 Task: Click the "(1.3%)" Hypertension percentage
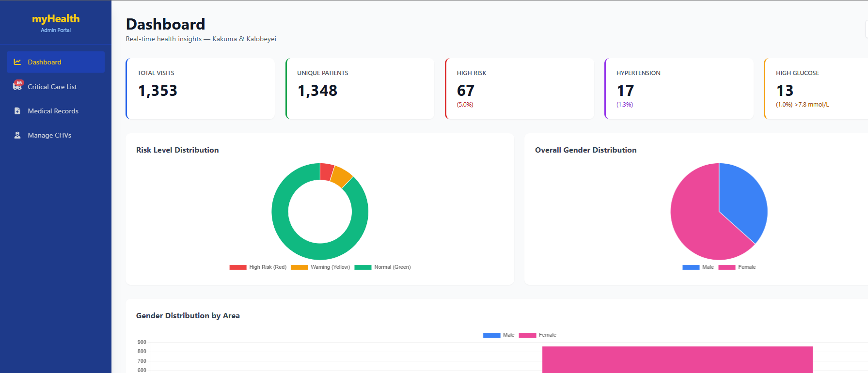(x=625, y=105)
